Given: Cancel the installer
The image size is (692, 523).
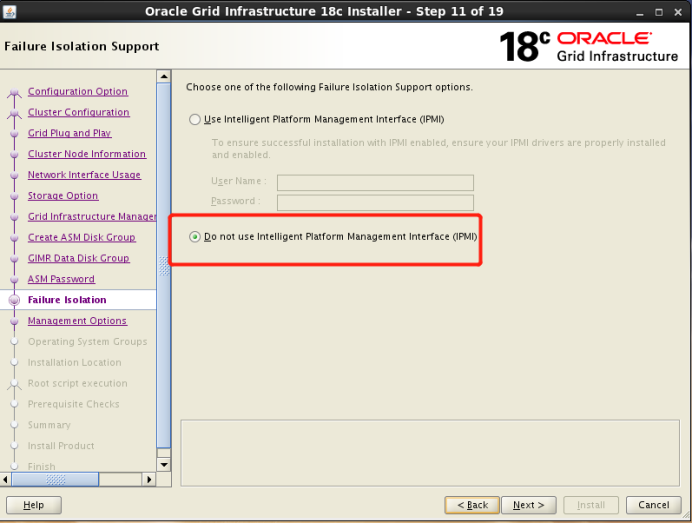Looking at the screenshot, I should pos(654,505).
